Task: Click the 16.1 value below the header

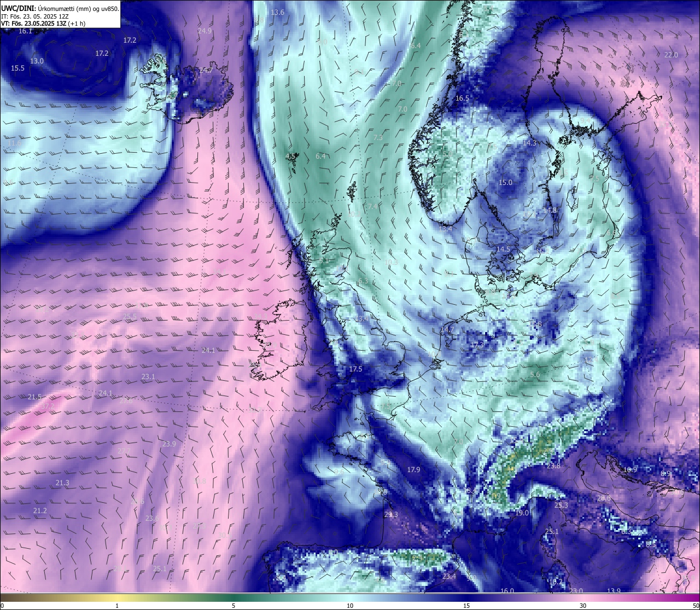Action: 25,31
